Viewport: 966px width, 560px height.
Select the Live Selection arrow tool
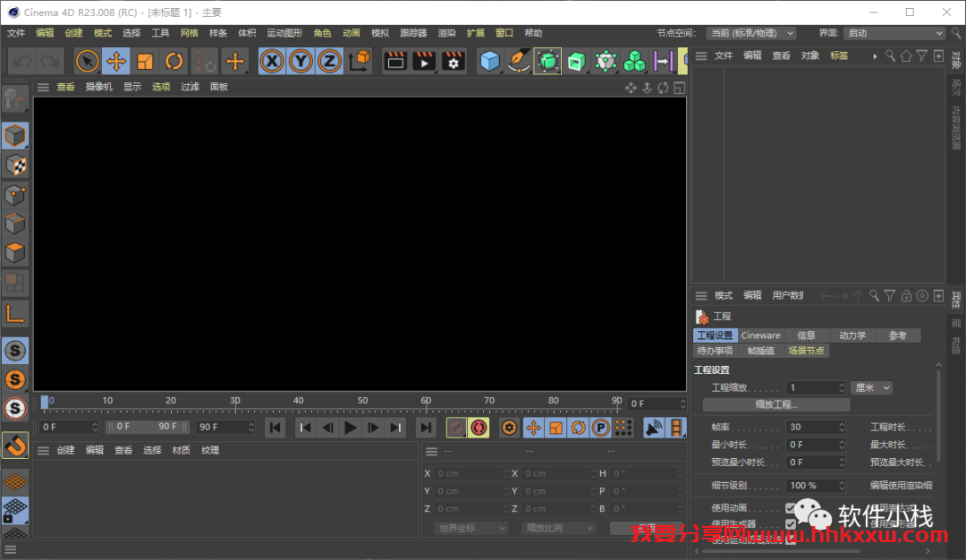point(88,61)
